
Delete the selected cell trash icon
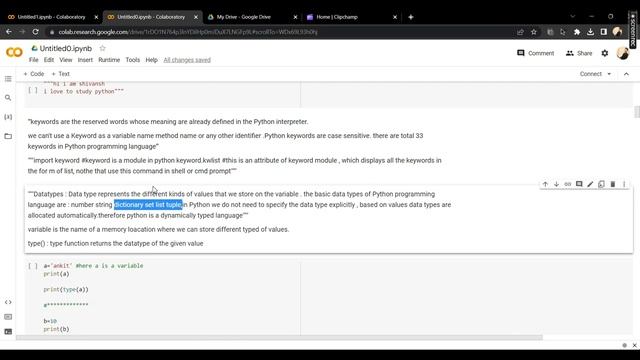pos(613,184)
